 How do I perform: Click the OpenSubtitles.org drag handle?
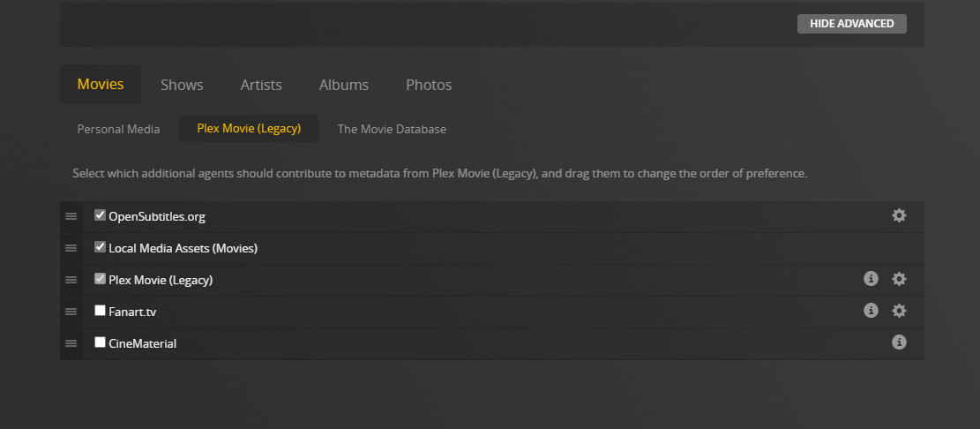71,216
